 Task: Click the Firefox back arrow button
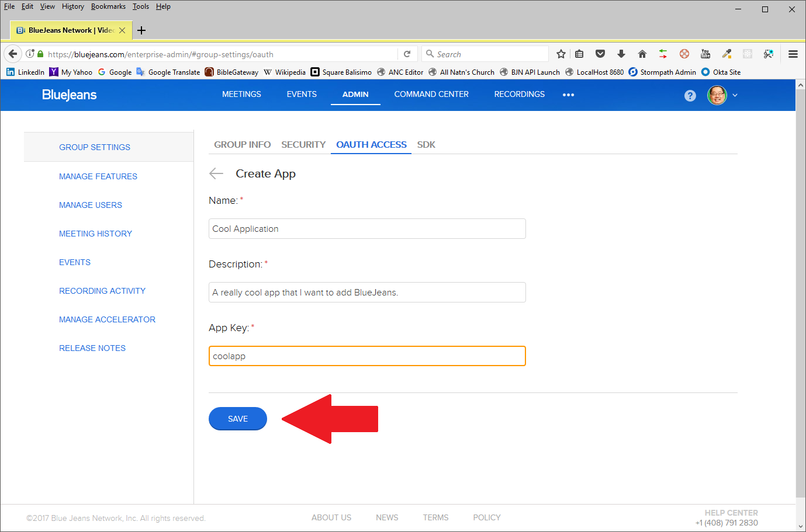(13, 54)
